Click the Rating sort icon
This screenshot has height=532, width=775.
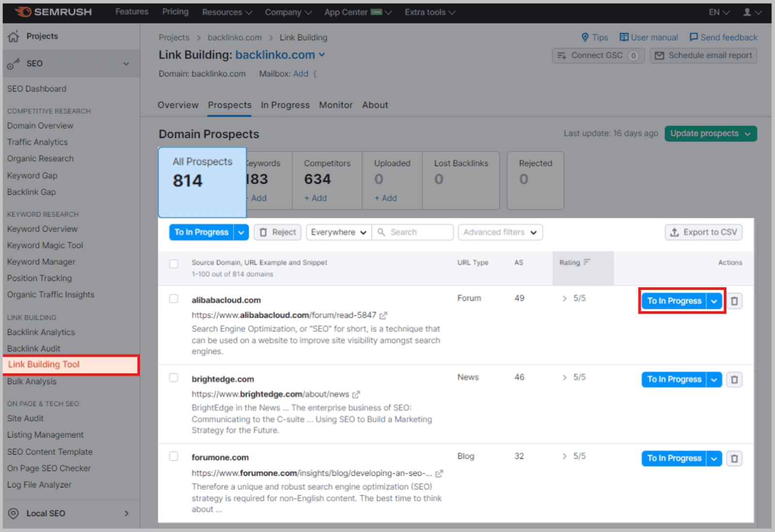tap(587, 262)
